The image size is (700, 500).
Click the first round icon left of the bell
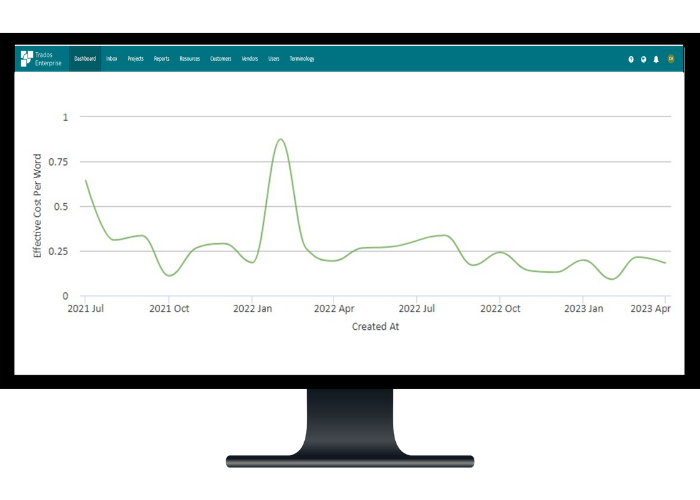[x=631, y=59]
